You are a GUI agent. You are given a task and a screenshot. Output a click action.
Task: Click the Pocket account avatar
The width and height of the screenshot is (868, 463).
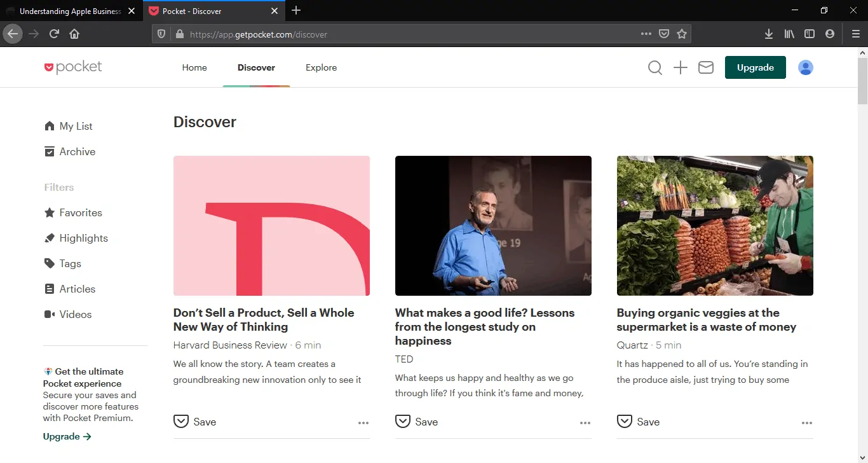[805, 67]
